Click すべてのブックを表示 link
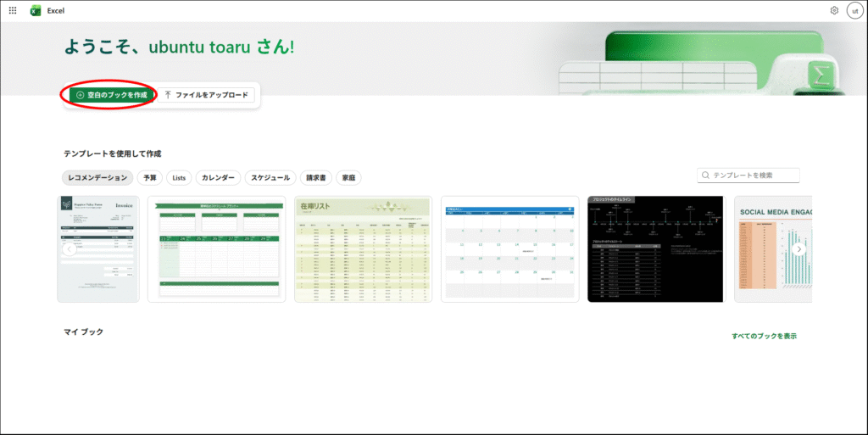This screenshot has width=868, height=435. click(764, 337)
